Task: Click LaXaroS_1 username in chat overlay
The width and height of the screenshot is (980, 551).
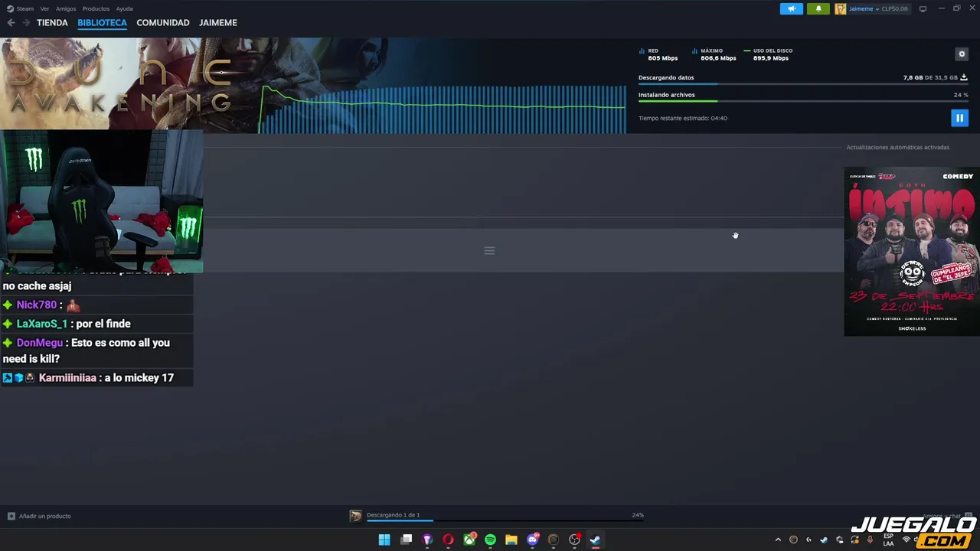Action: click(42, 324)
